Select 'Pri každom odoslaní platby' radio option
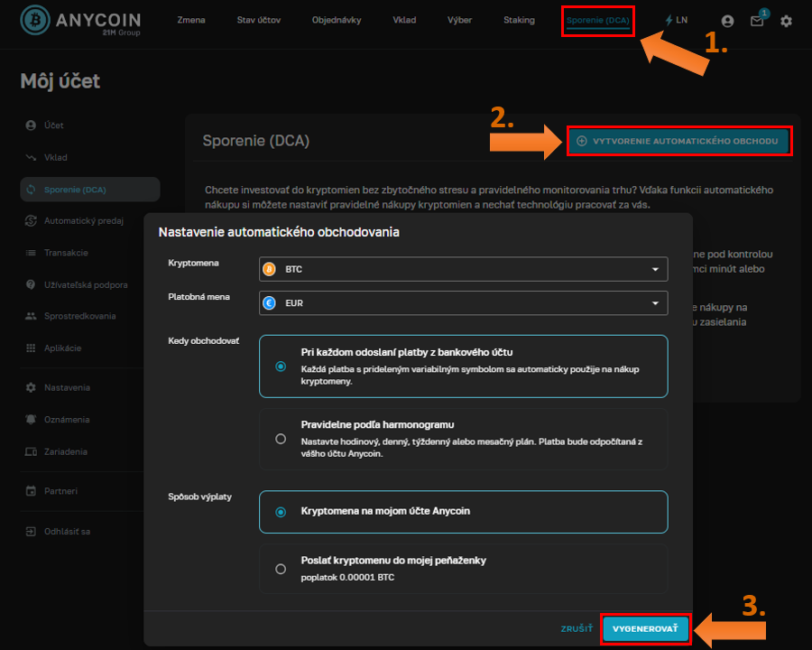 pos(281,367)
